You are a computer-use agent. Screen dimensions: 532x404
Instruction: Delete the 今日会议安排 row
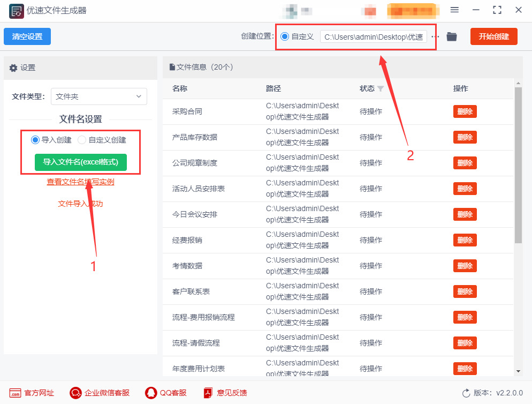pos(465,214)
